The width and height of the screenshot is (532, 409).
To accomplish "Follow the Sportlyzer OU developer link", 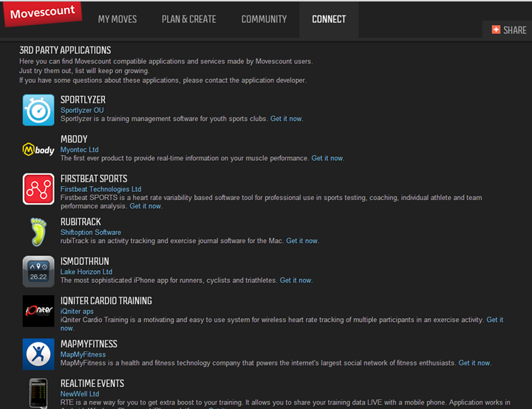I will coord(82,110).
